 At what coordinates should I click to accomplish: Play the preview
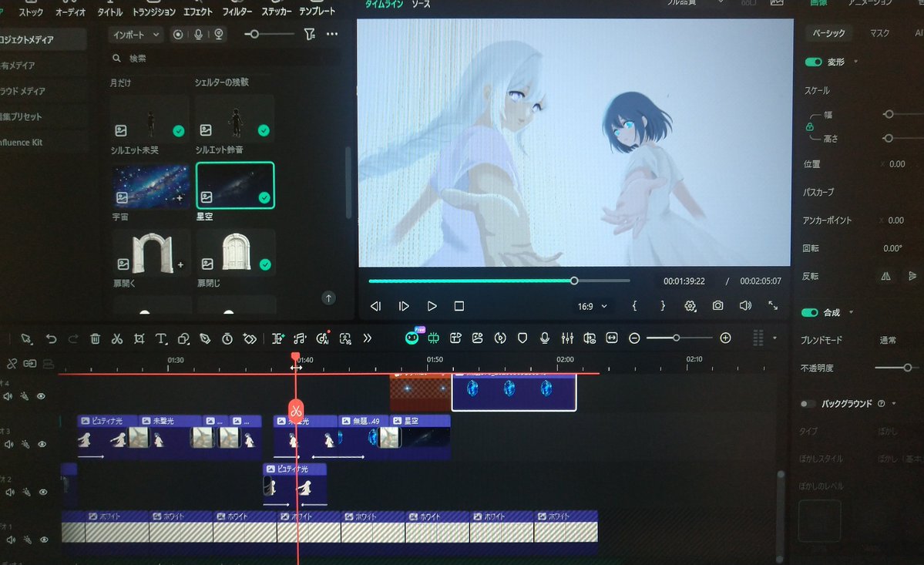point(432,306)
